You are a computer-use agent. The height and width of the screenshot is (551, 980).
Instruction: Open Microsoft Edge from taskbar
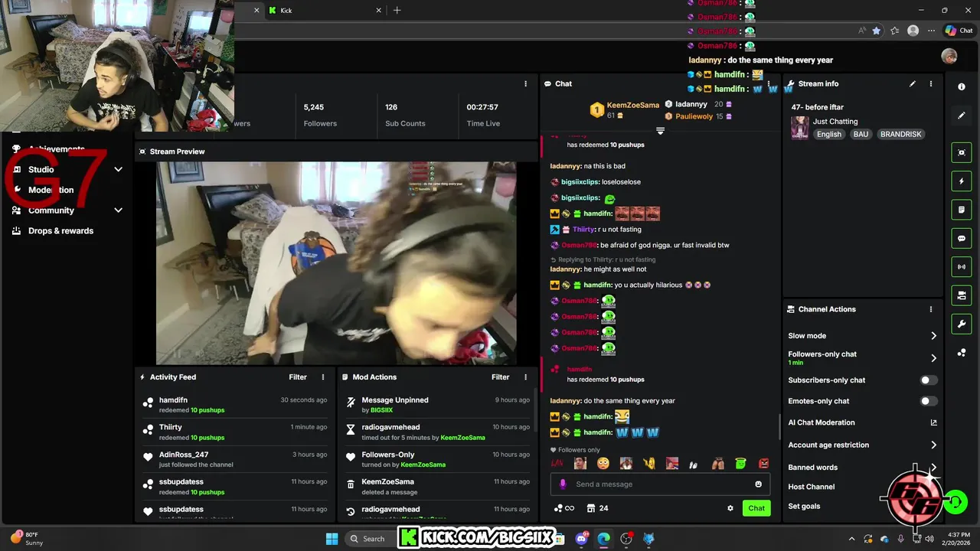click(x=603, y=539)
